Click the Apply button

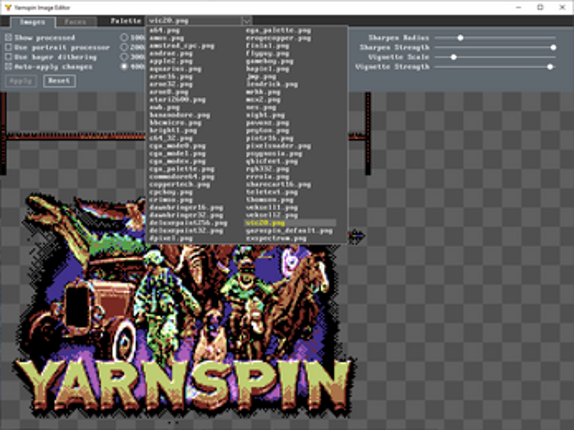click(21, 81)
